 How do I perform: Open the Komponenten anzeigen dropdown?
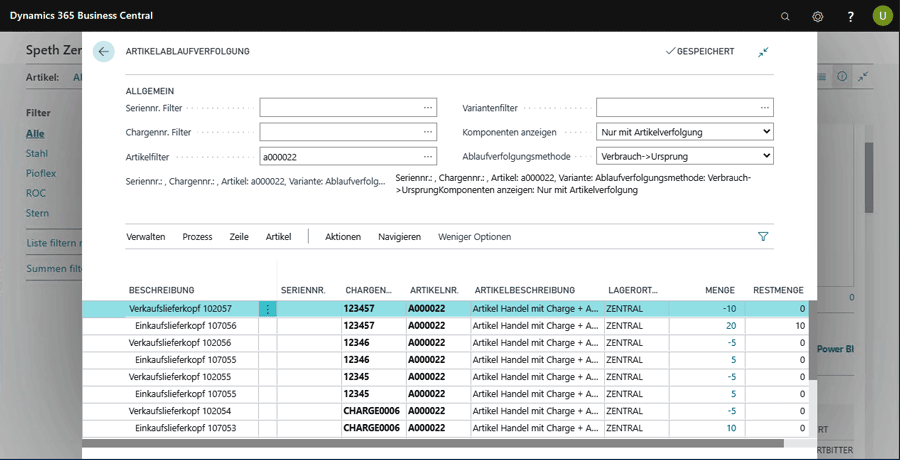(x=685, y=132)
